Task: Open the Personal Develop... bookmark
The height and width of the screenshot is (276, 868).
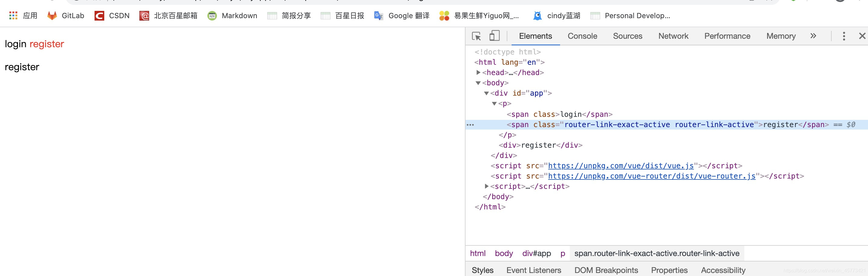Action: (630, 15)
